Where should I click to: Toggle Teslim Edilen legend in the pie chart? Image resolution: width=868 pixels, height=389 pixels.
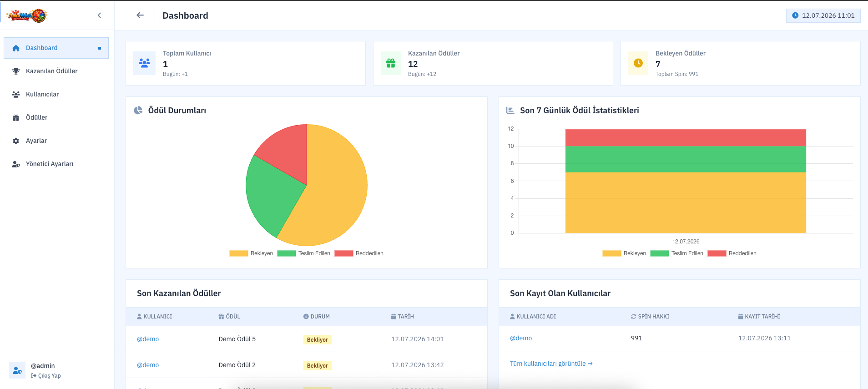(x=304, y=253)
